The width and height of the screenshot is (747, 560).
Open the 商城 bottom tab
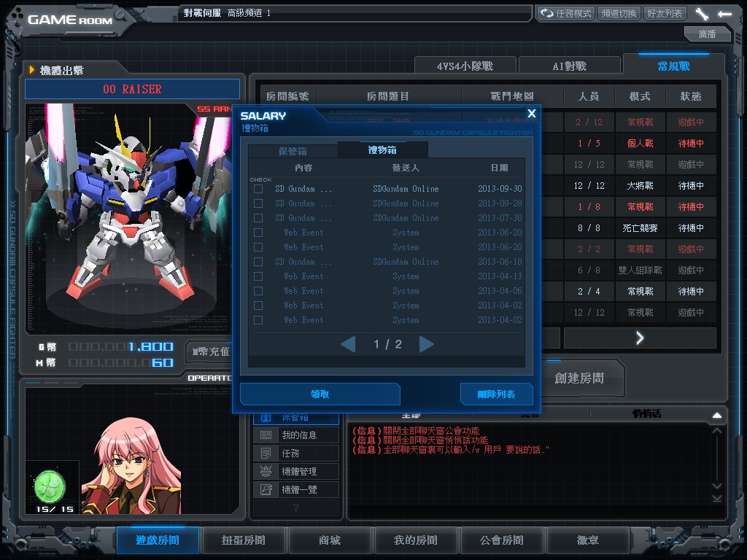[x=330, y=540]
